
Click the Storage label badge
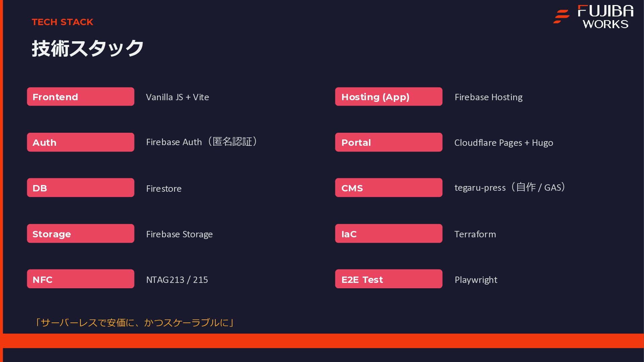80,234
